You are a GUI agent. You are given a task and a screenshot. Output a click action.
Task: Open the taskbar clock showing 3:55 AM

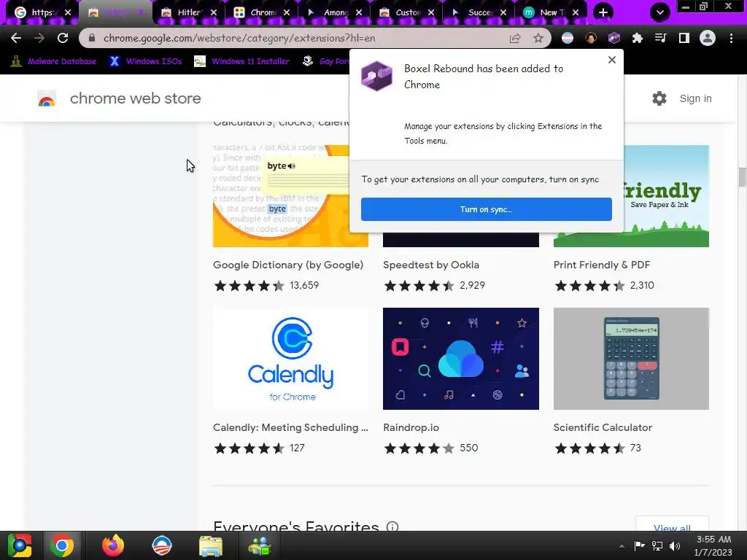click(x=713, y=545)
